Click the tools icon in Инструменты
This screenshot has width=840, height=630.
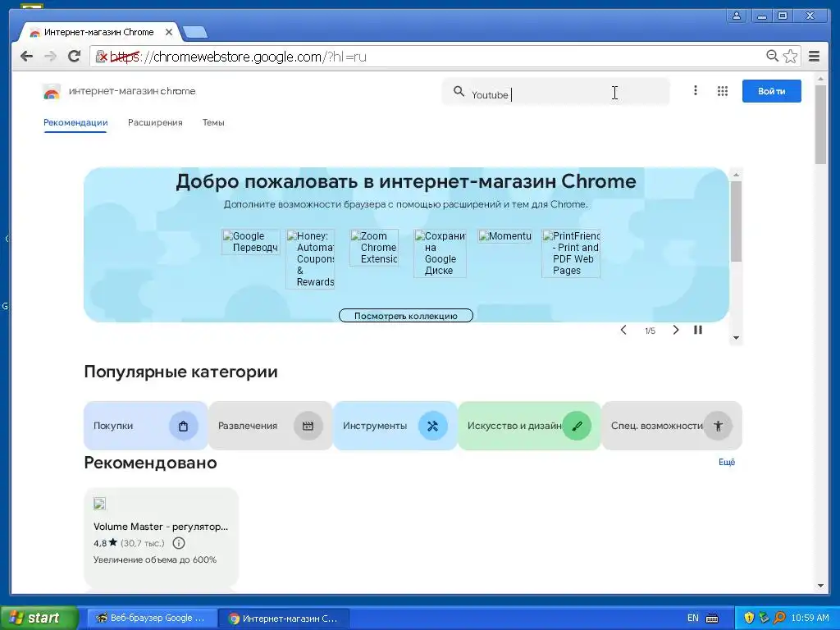433,426
